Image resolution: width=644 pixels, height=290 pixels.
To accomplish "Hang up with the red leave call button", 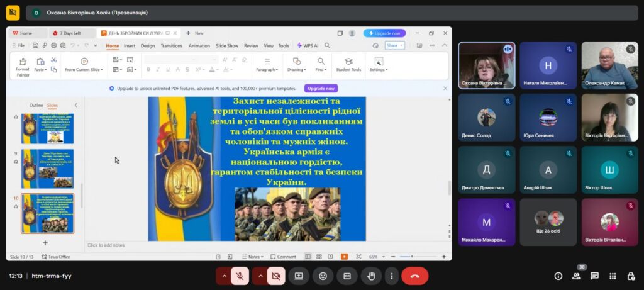I will pyautogui.click(x=414, y=276).
